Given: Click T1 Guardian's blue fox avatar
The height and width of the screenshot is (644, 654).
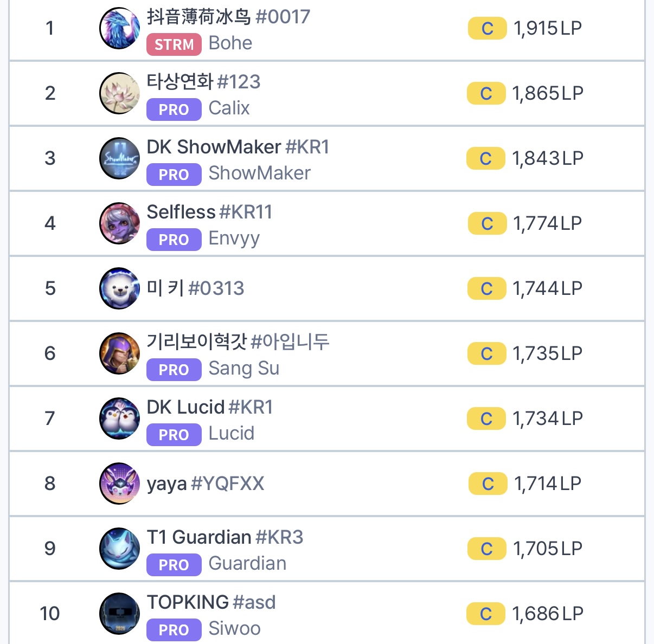Looking at the screenshot, I should pos(120,549).
